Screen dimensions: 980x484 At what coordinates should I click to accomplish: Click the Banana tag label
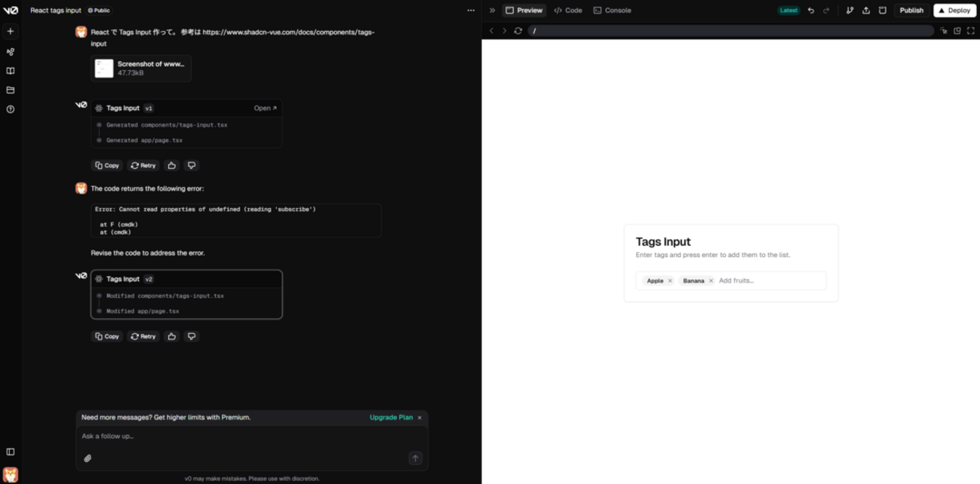pyautogui.click(x=693, y=280)
